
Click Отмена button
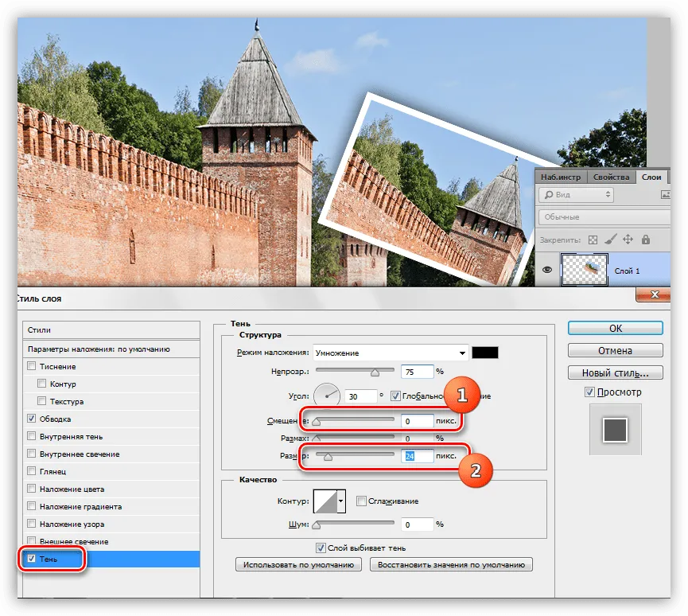(615, 350)
